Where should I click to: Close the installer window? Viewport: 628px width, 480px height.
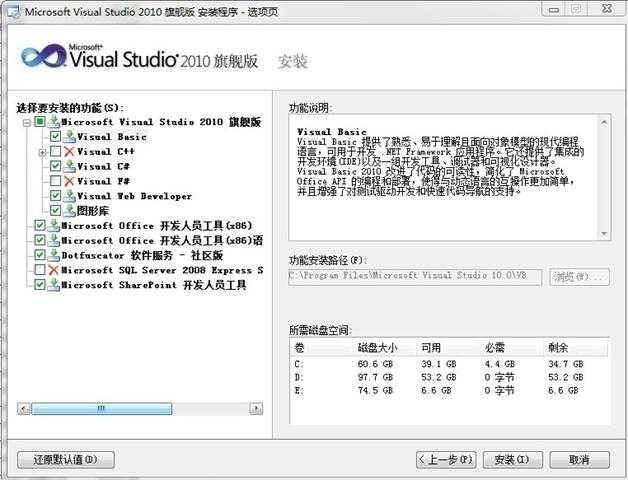(607, 10)
